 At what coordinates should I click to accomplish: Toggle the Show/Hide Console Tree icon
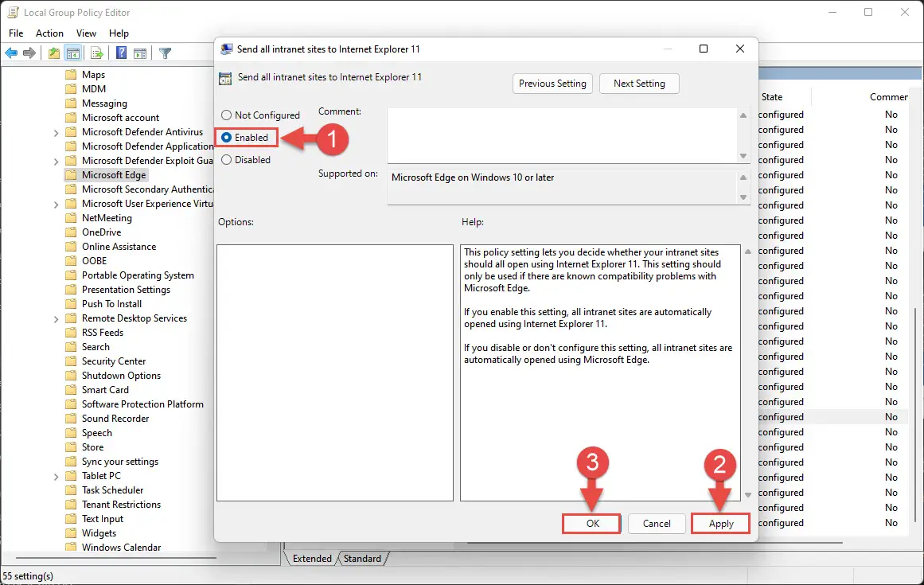click(73, 53)
